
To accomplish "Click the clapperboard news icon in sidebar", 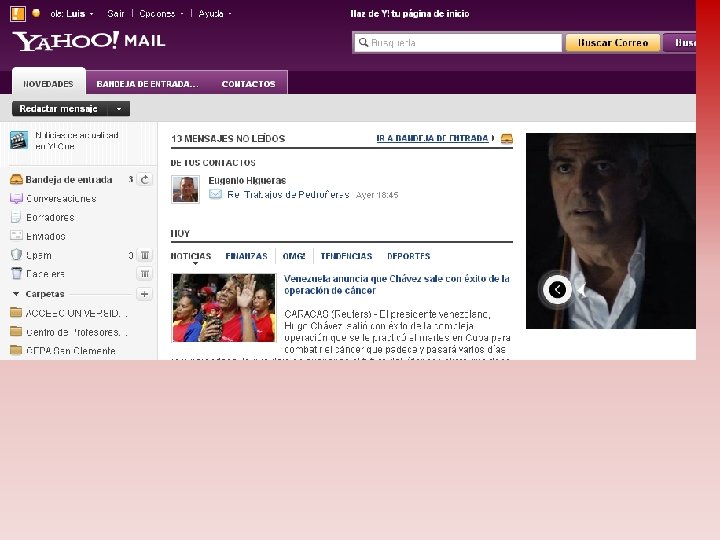I will coord(19,141).
